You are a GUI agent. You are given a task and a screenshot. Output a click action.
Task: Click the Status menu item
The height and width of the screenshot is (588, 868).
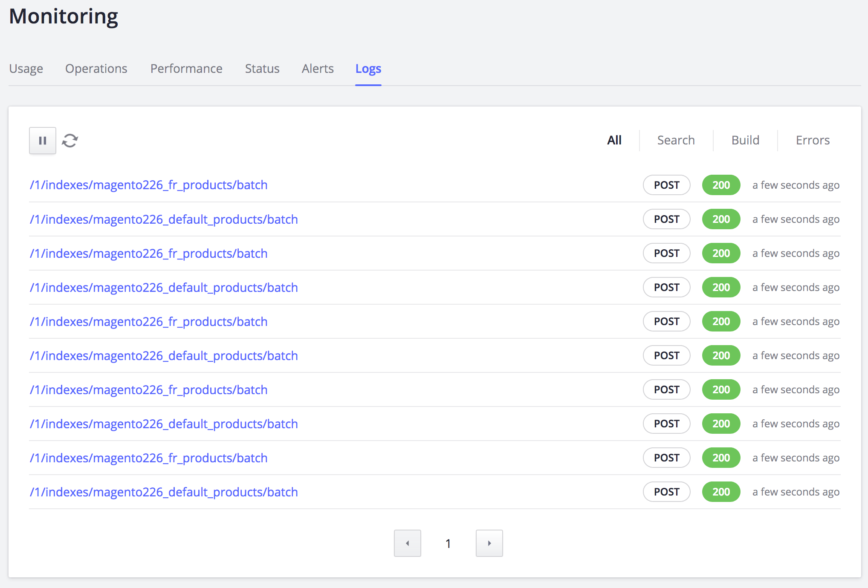[x=261, y=68]
